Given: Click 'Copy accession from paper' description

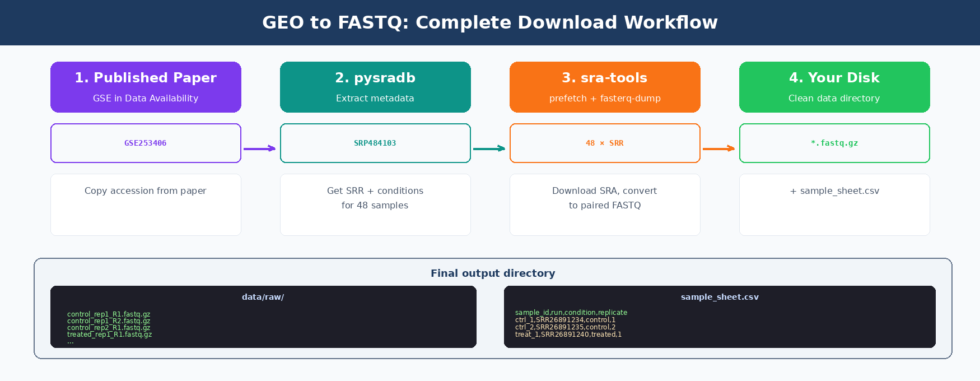Looking at the screenshot, I should [146, 191].
